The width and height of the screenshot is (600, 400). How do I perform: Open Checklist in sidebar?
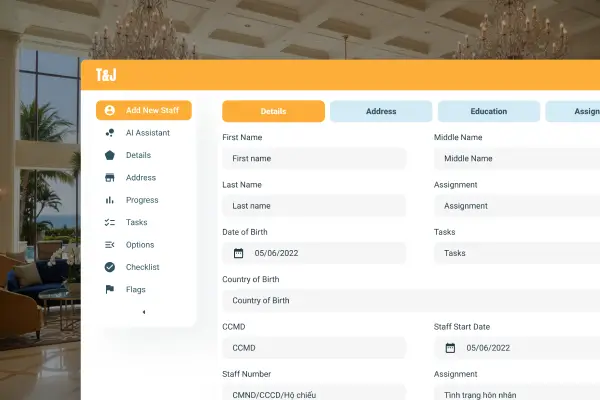pyautogui.click(x=144, y=267)
